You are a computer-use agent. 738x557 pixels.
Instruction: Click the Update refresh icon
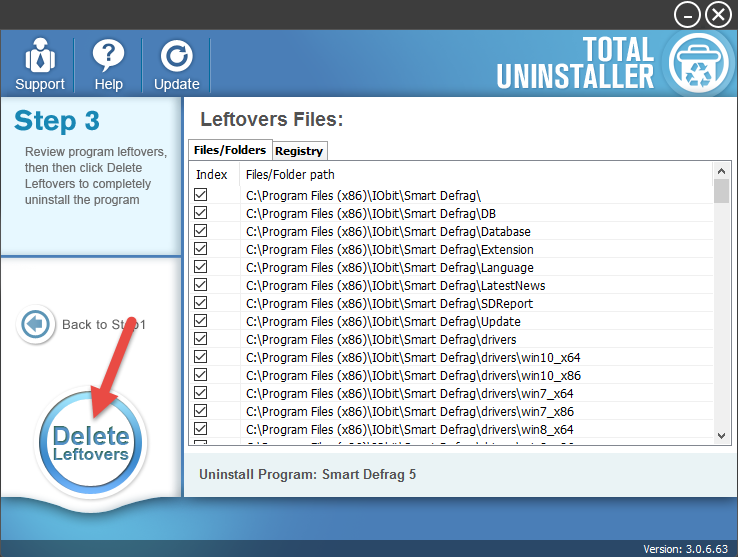[177, 56]
